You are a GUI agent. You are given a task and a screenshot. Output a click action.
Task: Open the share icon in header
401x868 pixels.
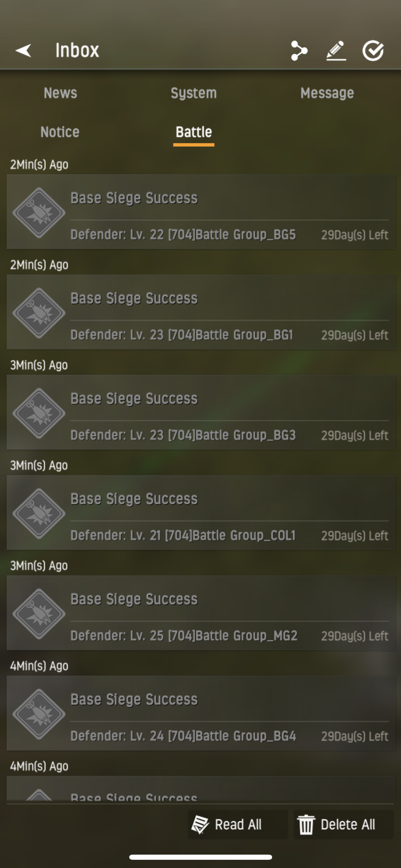click(299, 51)
